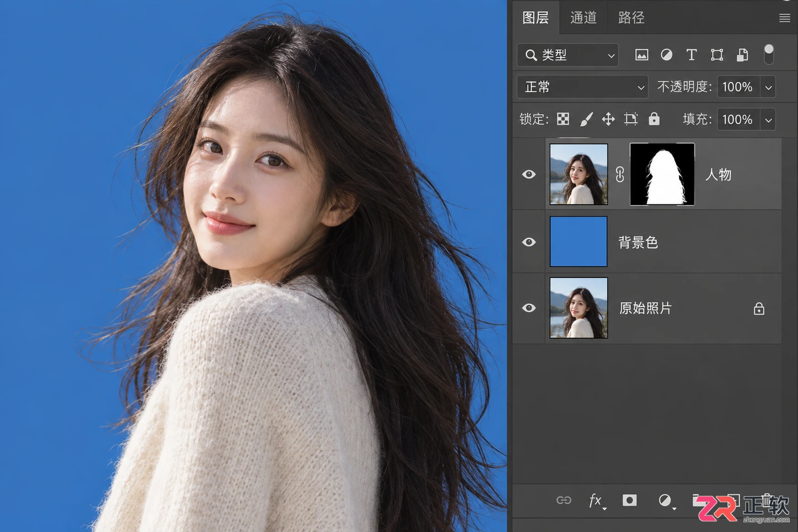Click the lock position move icon
This screenshot has height=532, width=798.
tap(608, 119)
